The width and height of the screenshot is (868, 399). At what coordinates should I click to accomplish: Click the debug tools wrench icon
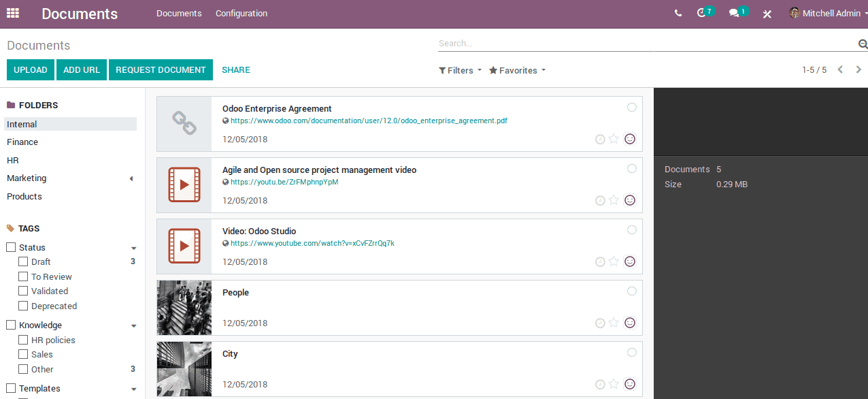(x=767, y=14)
